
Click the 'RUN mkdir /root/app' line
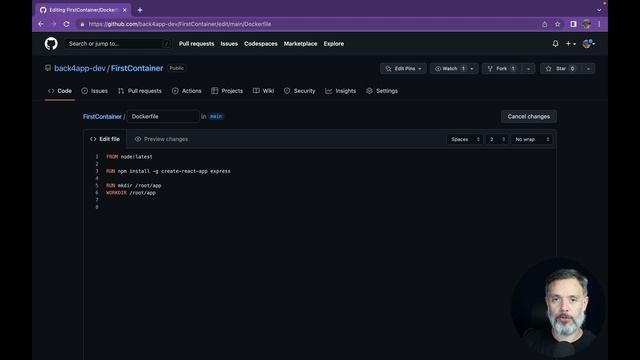[x=133, y=185]
